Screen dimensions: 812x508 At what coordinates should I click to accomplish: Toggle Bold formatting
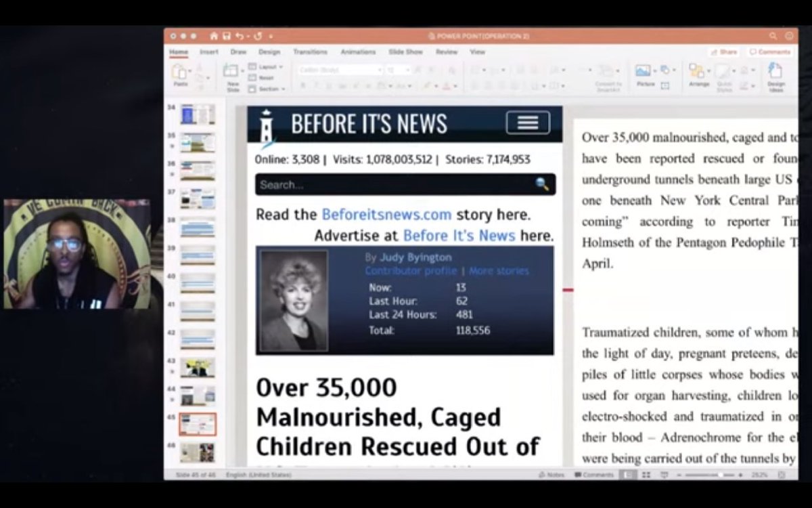click(x=302, y=86)
